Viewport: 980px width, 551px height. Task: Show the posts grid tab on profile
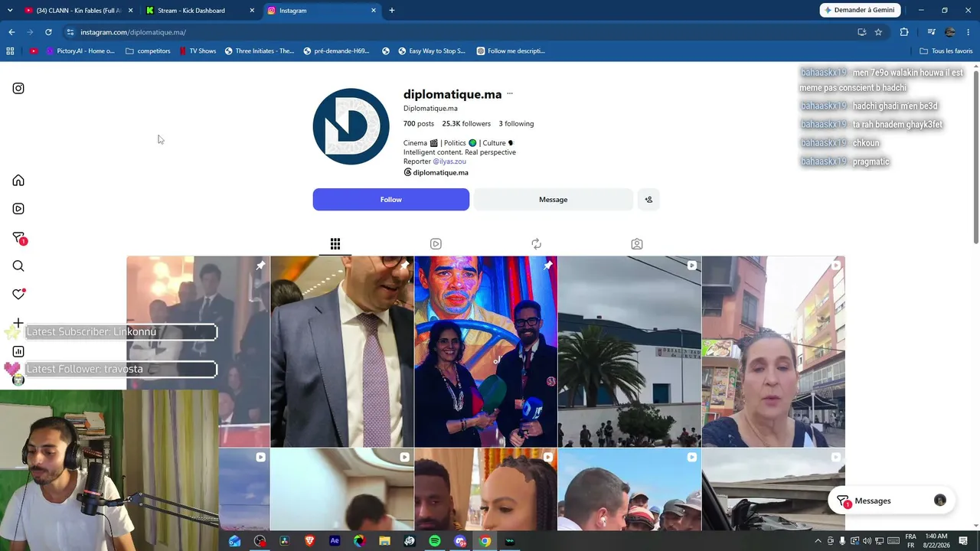[335, 244]
